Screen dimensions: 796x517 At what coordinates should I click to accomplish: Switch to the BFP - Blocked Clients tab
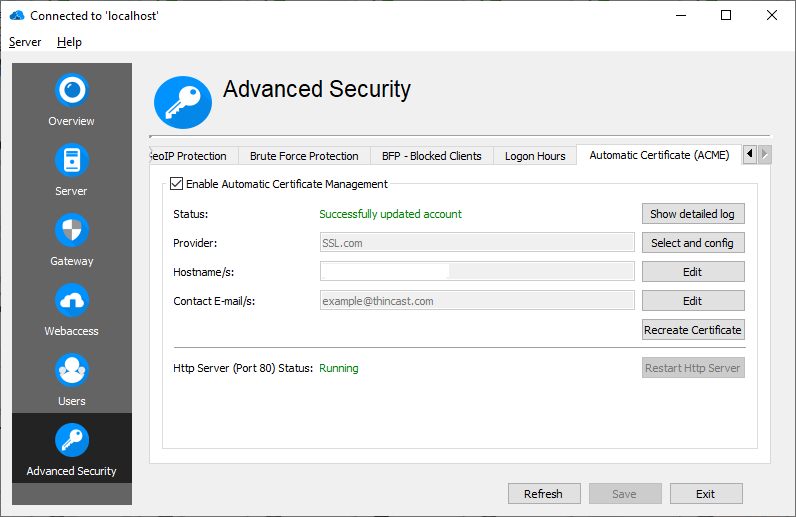point(432,156)
